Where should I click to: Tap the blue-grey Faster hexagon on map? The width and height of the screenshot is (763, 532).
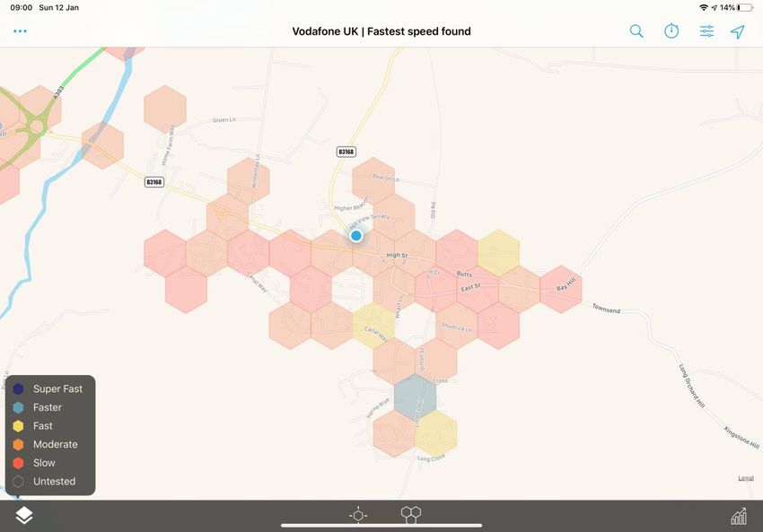415,397
